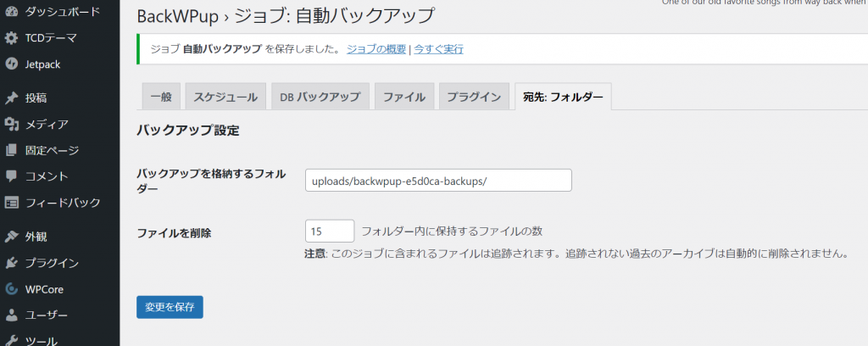Viewport: 868px width, 346px height.
Task: Click the 注意 note about tracked files
Action: (x=576, y=254)
